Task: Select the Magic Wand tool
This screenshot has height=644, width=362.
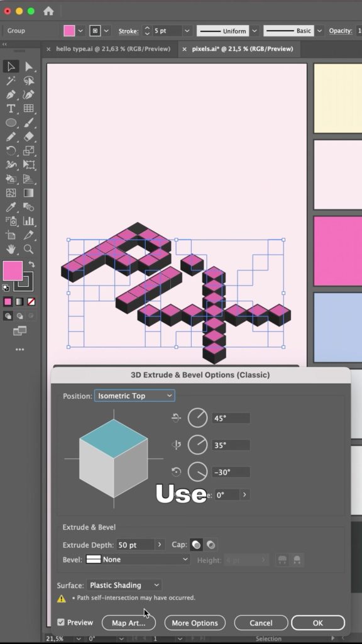Action: click(x=11, y=80)
